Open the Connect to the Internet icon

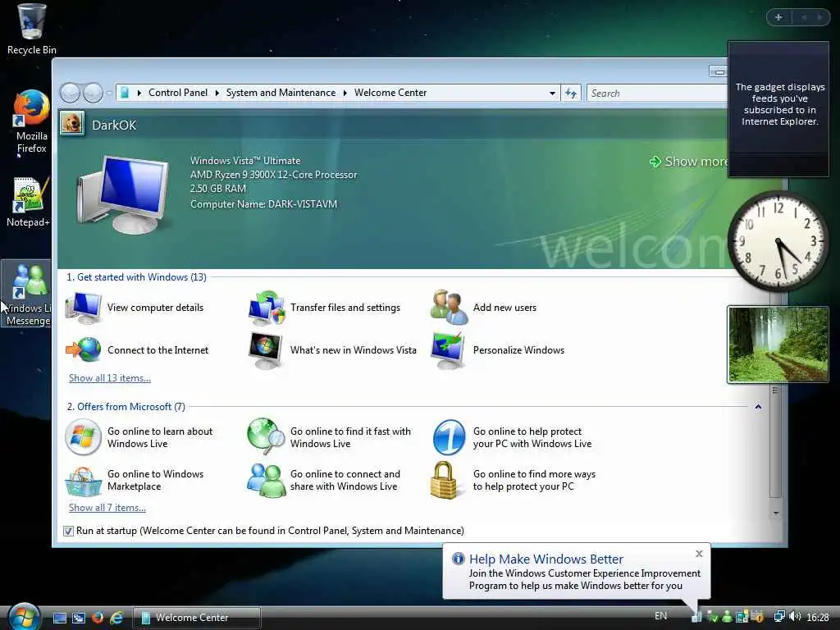click(83, 350)
